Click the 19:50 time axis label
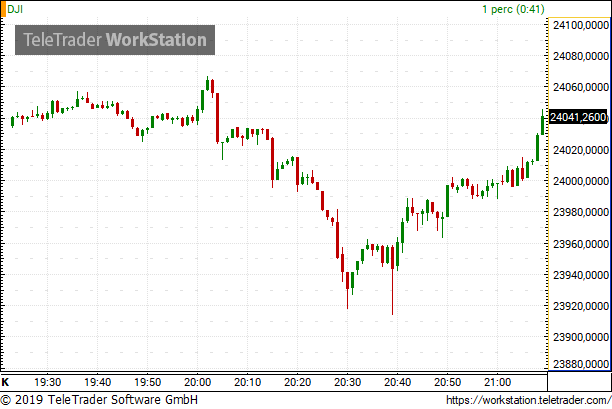Image resolution: width=612 pixels, height=409 pixels. coord(148,382)
